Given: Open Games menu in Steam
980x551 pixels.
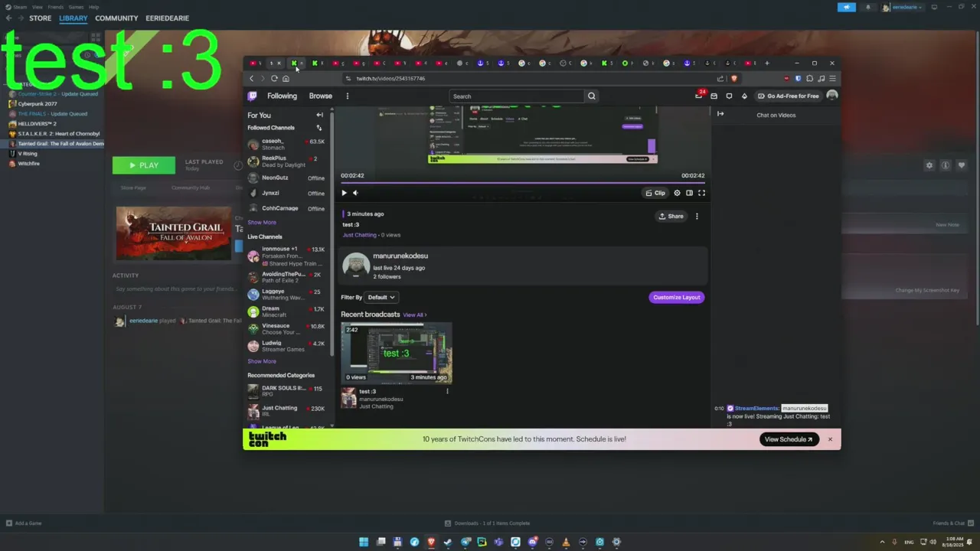Looking at the screenshot, I should coord(76,7).
